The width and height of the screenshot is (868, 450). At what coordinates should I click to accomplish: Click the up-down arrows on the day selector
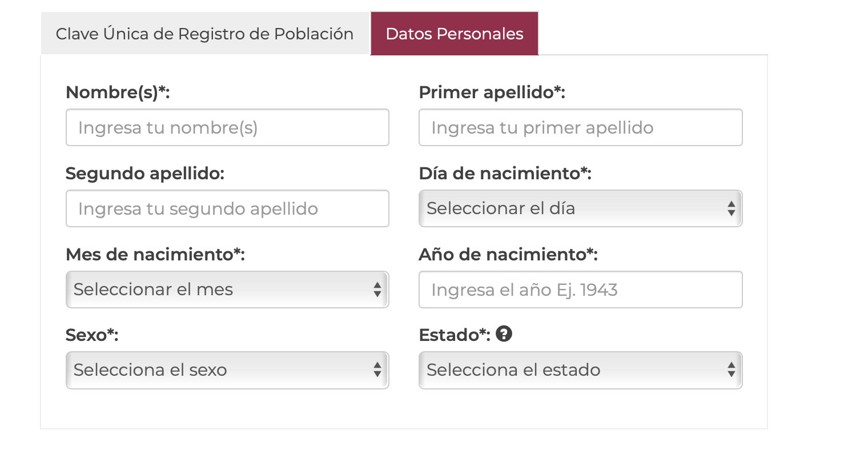(731, 208)
